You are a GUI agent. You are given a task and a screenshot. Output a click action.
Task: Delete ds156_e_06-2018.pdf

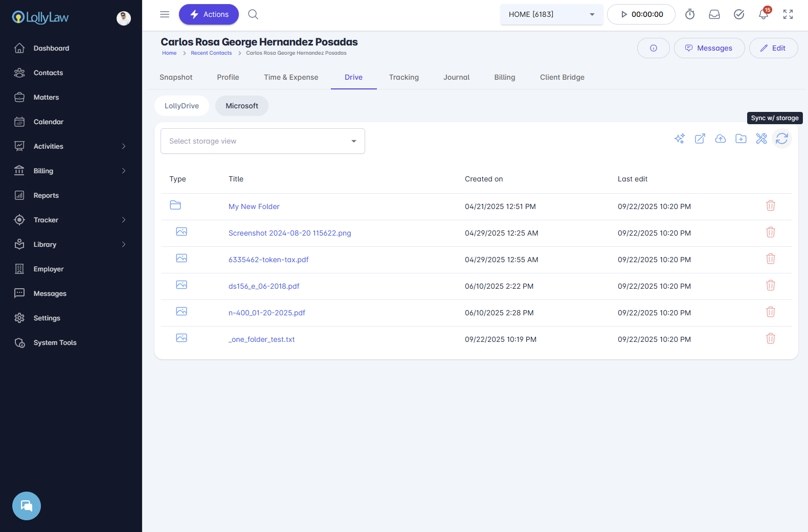pos(771,285)
